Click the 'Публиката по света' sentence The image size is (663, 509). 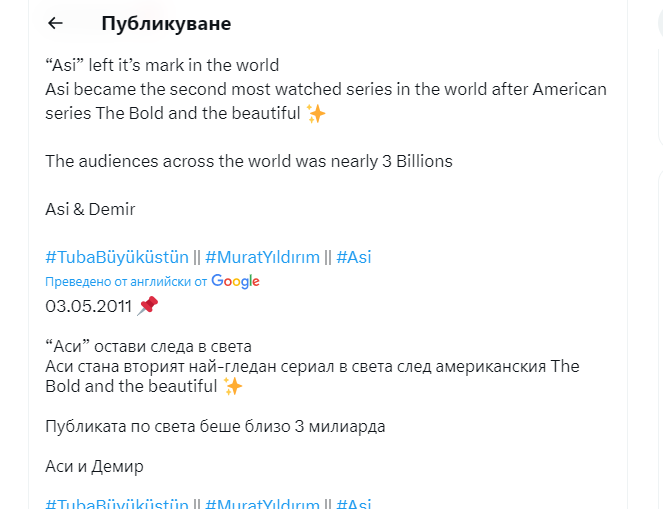215,427
